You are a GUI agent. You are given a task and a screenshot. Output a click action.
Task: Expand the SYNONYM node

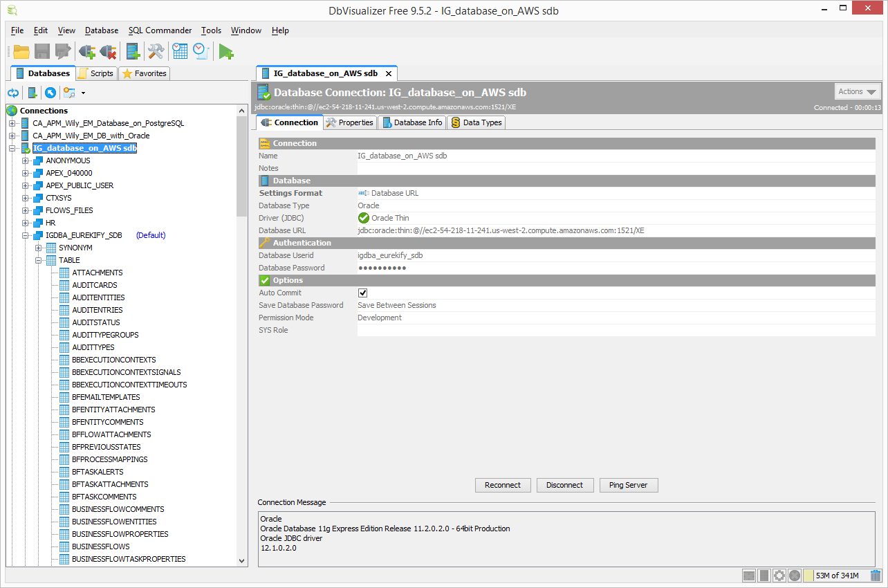tap(39, 248)
